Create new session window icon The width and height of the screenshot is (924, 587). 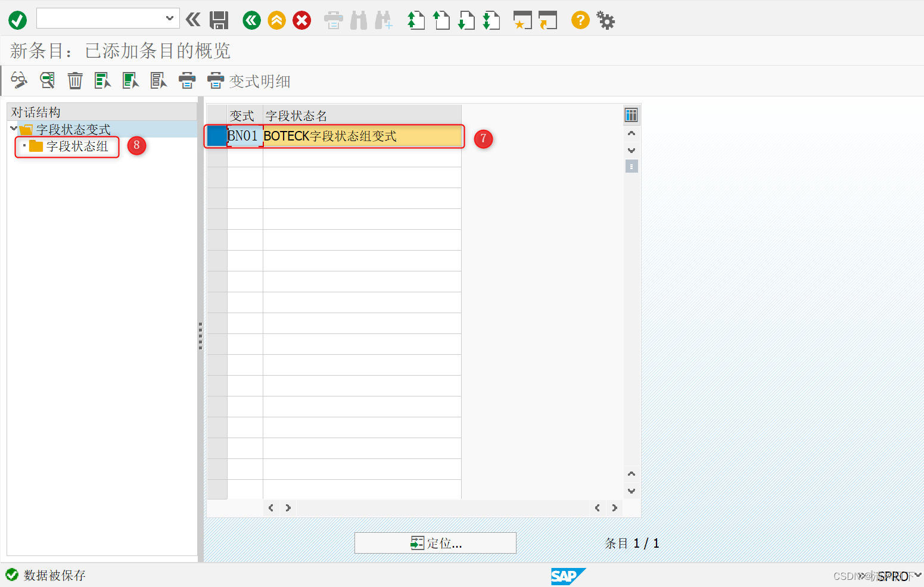point(522,21)
